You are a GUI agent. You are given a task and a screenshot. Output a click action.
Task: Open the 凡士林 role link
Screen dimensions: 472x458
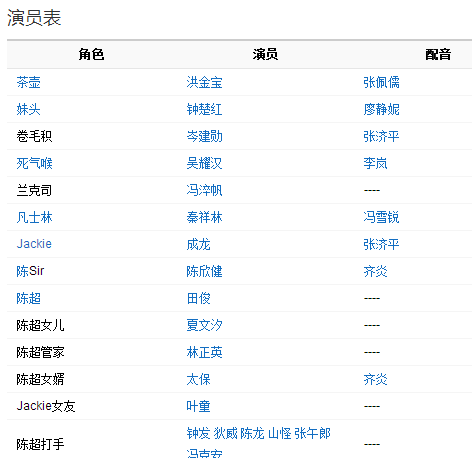pos(34,217)
